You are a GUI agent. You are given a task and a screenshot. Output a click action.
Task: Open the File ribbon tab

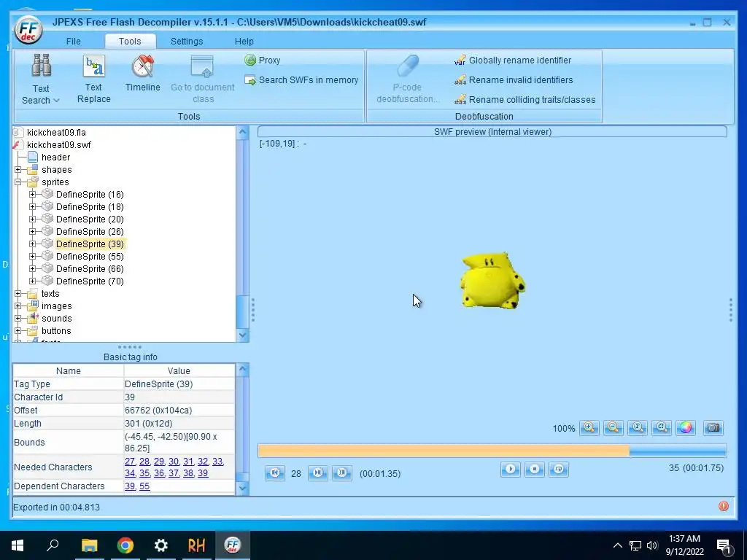coord(74,42)
